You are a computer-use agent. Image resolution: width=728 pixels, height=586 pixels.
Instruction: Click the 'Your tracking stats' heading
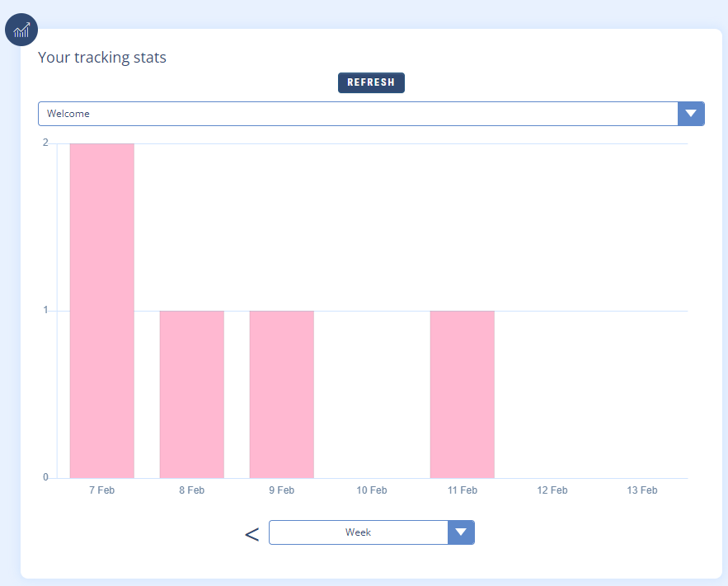pos(102,58)
